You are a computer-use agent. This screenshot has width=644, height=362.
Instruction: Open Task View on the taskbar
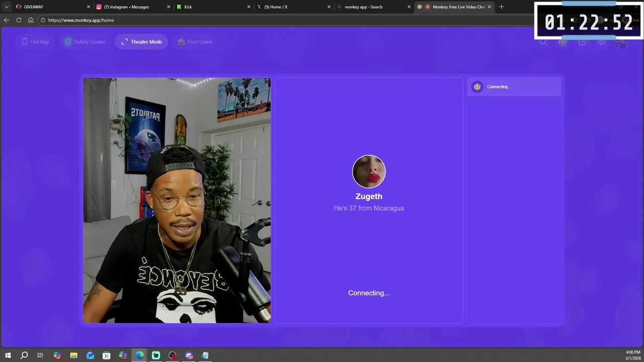(x=40, y=355)
